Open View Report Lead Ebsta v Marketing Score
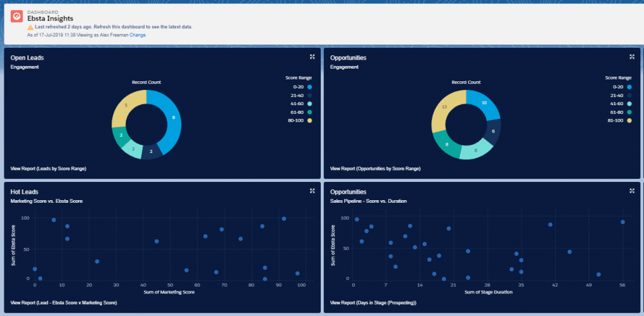 tap(64, 303)
